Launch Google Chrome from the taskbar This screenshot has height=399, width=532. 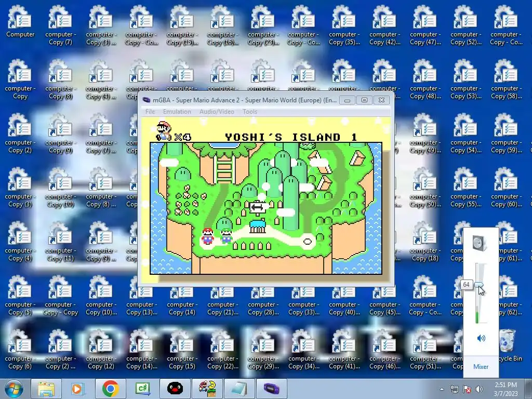point(110,389)
